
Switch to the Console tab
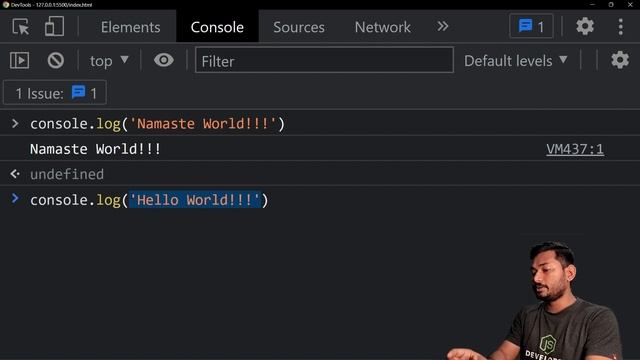pyautogui.click(x=217, y=27)
